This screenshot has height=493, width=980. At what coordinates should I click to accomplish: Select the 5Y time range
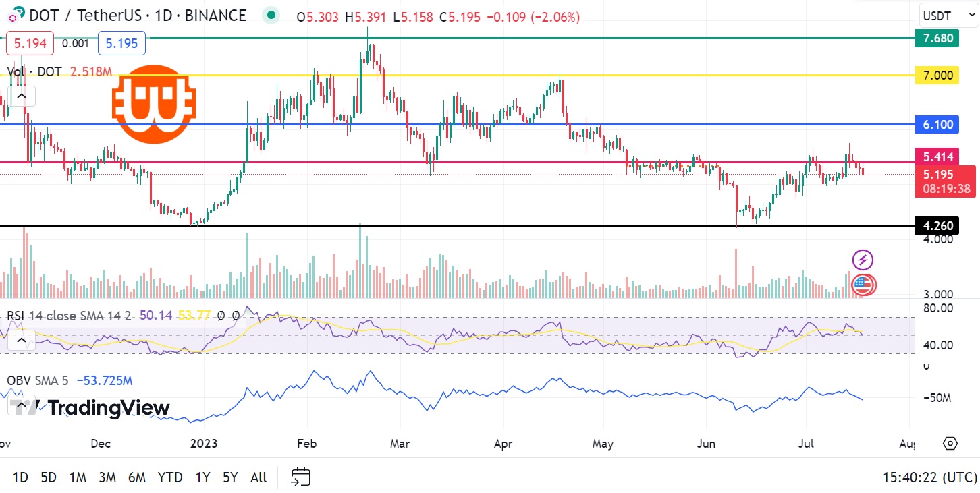point(230,477)
